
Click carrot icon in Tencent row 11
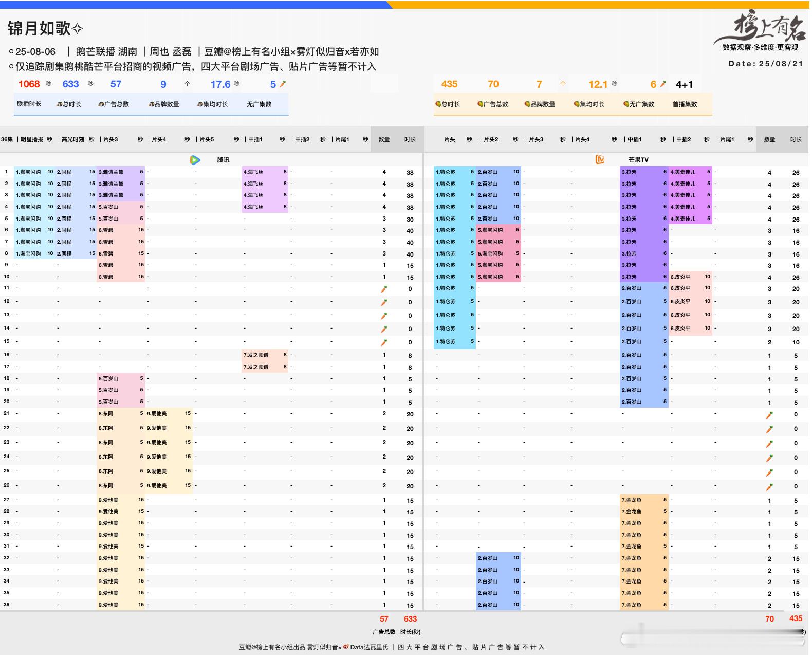coord(383,289)
